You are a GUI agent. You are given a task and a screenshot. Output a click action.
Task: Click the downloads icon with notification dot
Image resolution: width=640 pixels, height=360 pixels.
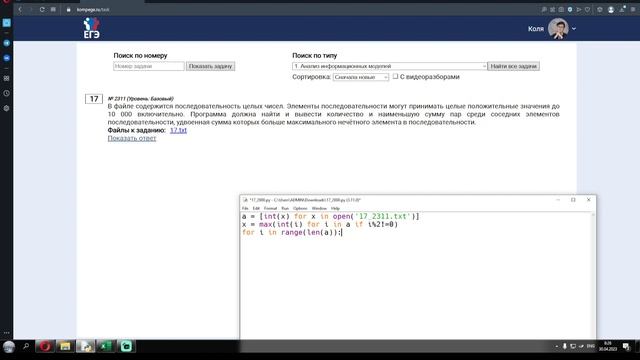pos(622,9)
